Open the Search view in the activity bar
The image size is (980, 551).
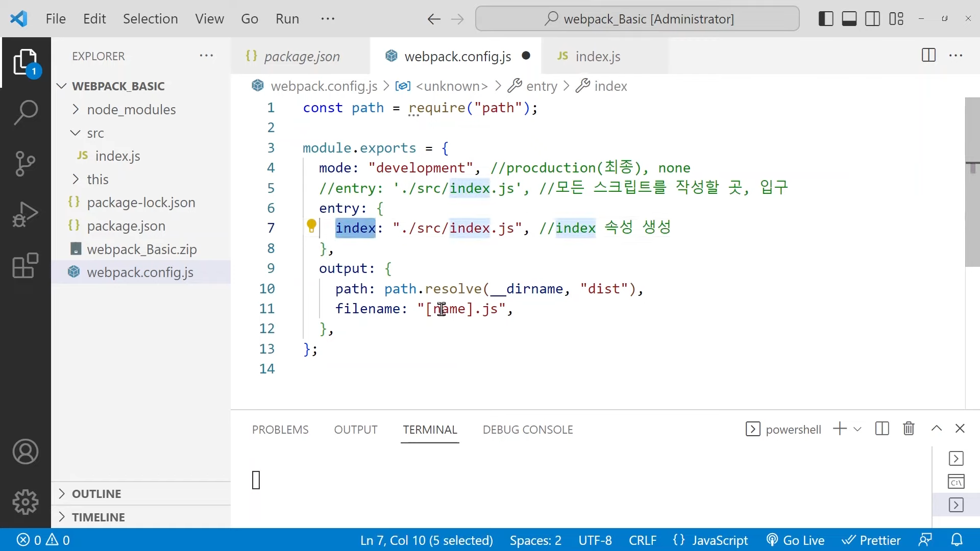25,112
